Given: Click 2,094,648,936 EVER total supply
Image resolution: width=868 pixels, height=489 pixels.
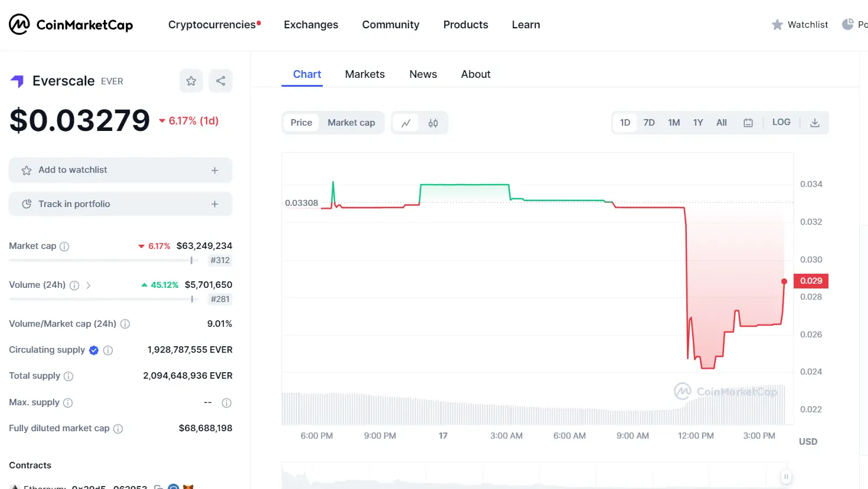Looking at the screenshot, I should pos(188,376).
